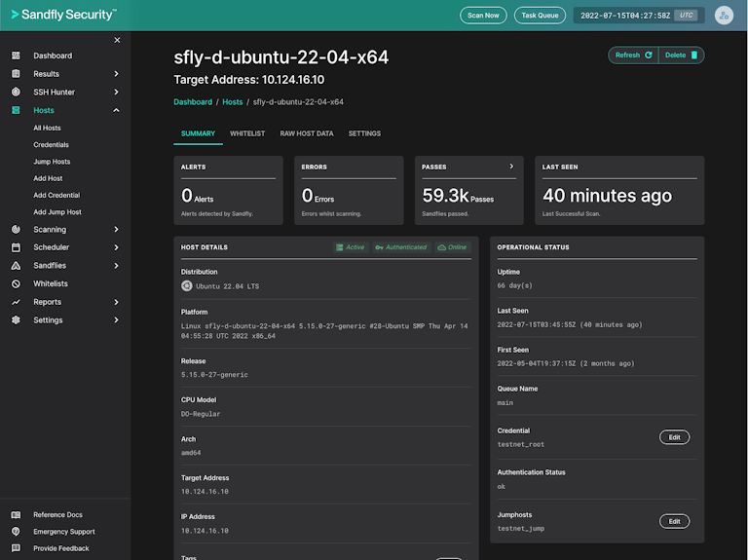Open Jump Hosts submenu item
Image resolution: width=748 pixels, height=560 pixels.
click(x=52, y=162)
